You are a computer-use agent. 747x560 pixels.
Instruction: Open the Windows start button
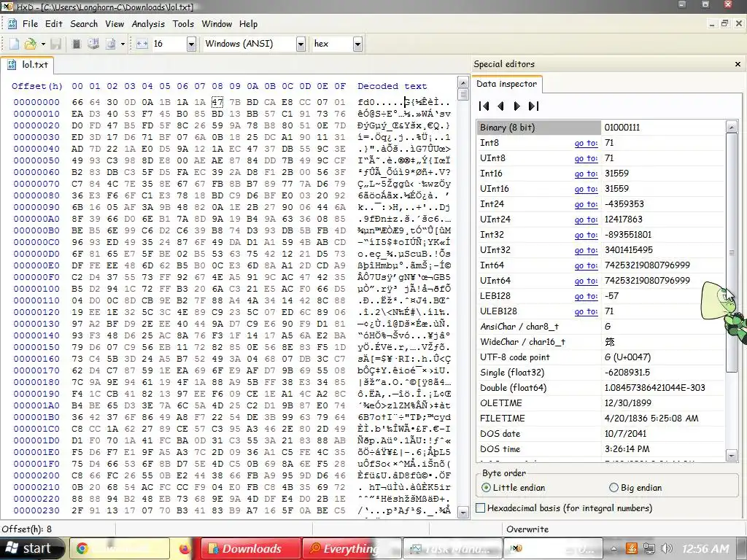31,548
